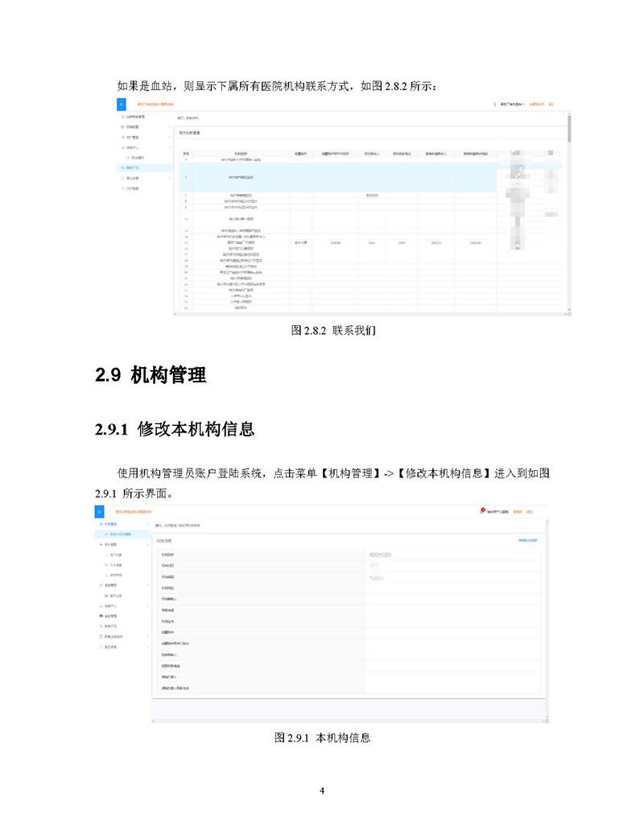Collapse the 机构管理 menu arrow in figure 2.9.1
Image resolution: width=644 pixels, height=833 pixels.
click(x=147, y=524)
